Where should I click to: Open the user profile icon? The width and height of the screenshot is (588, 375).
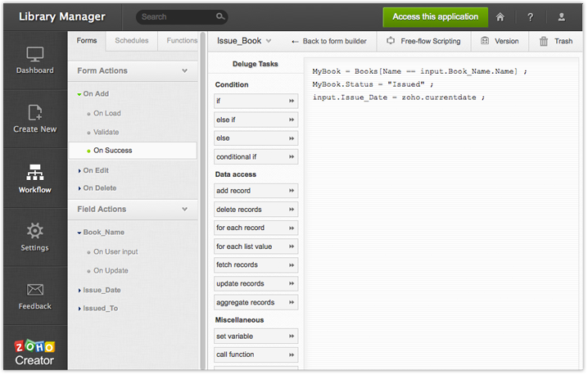tap(561, 16)
